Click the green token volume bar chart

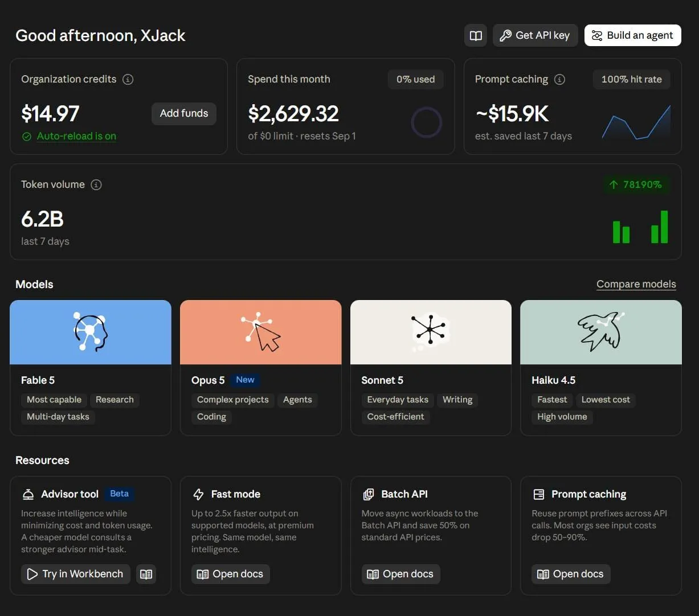[x=640, y=227]
